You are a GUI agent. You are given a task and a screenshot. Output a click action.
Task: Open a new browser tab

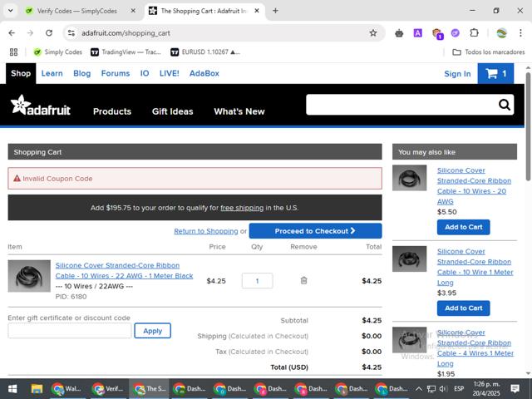[275, 11]
